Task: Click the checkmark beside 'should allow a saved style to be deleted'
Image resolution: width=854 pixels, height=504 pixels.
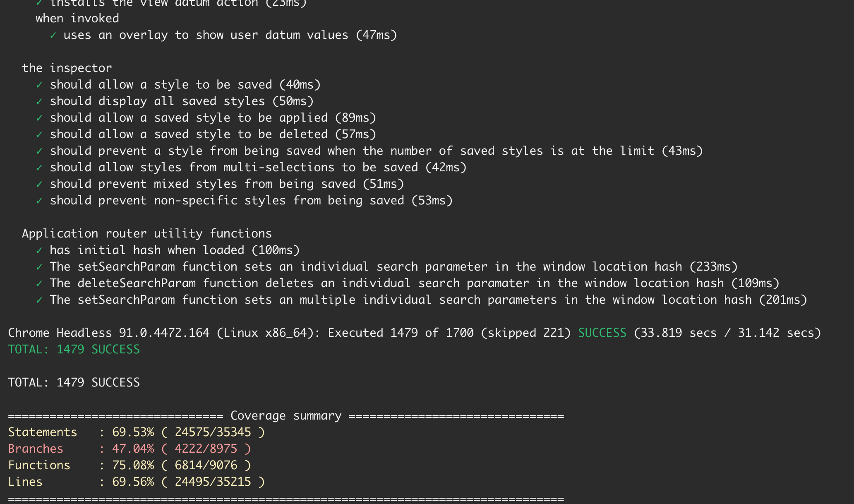Action: (40, 134)
